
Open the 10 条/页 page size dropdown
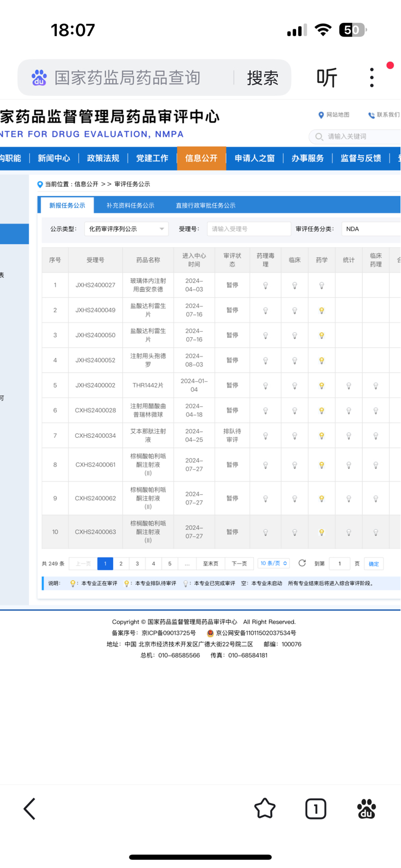(x=274, y=563)
